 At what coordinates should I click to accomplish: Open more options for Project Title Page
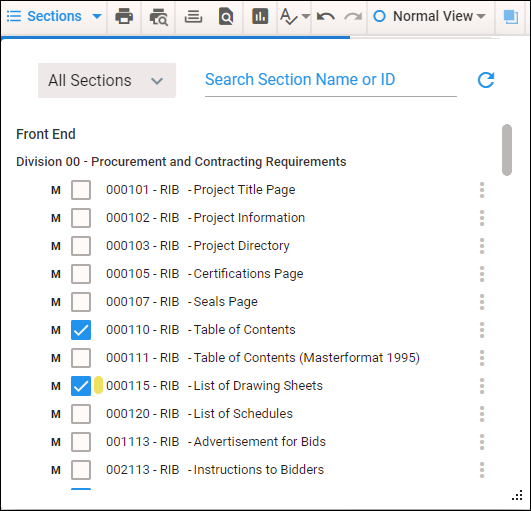point(482,190)
